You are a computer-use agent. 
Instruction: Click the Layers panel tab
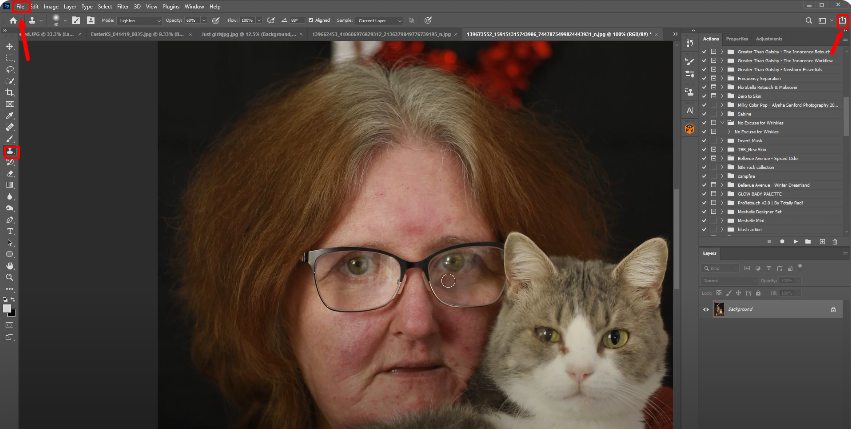click(x=709, y=253)
